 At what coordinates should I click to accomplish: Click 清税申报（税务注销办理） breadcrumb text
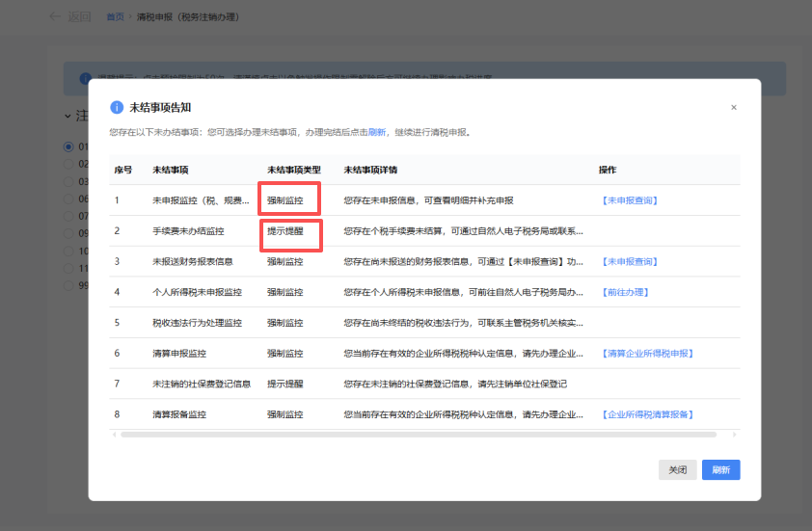[x=188, y=17]
